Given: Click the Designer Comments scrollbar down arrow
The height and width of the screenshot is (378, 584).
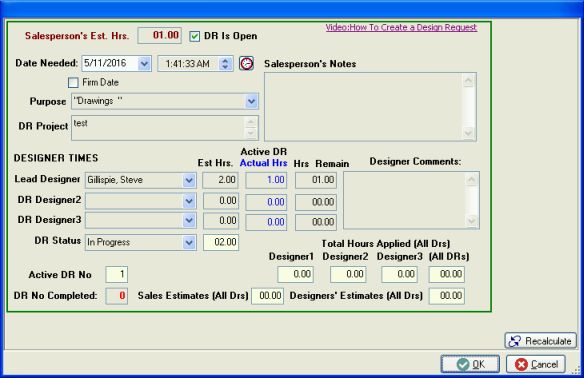Looking at the screenshot, I should pyautogui.click(x=472, y=221).
